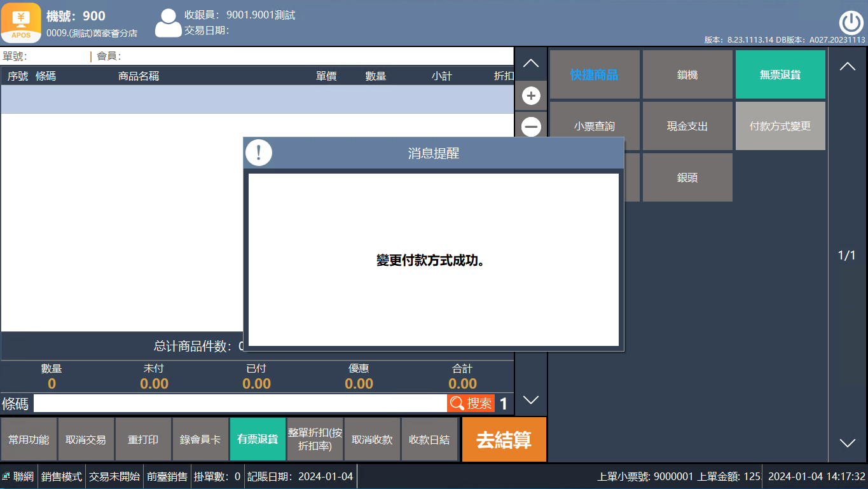Click the 上單小票號 9000001 status text
868x489 pixels.
point(645,477)
